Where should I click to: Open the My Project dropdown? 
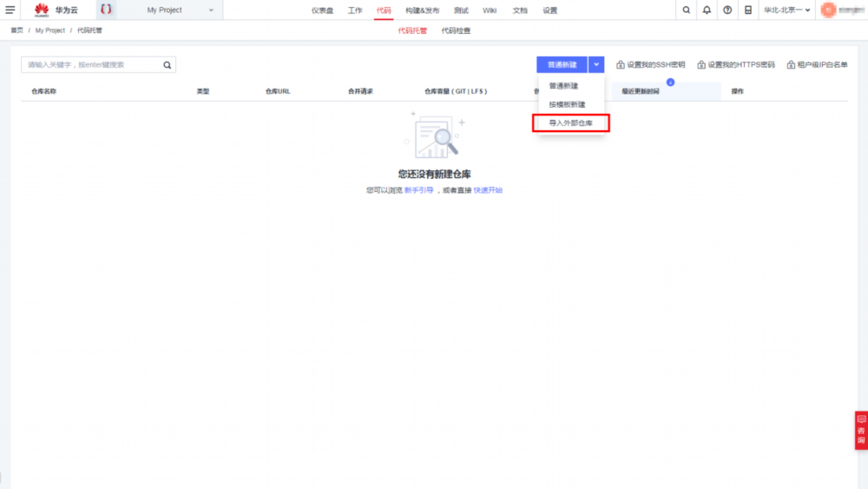pos(180,10)
